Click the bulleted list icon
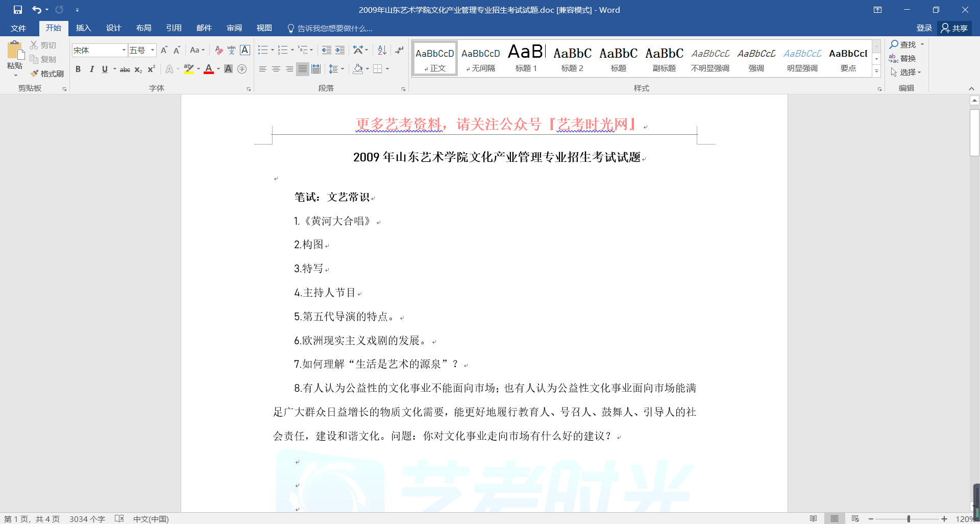Image resolution: width=980 pixels, height=524 pixels. point(262,50)
